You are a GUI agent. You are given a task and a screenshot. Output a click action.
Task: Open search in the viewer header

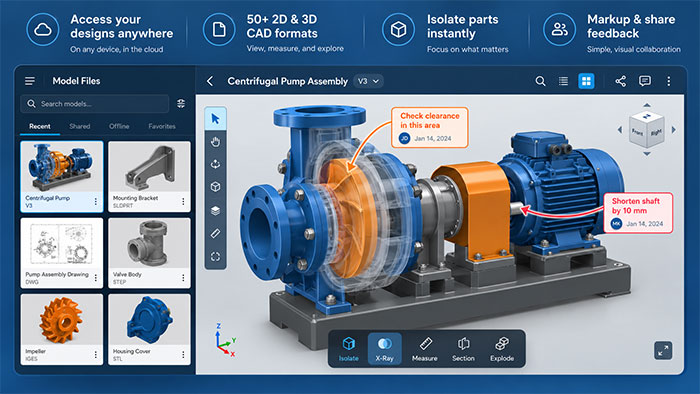(x=540, y=81)
